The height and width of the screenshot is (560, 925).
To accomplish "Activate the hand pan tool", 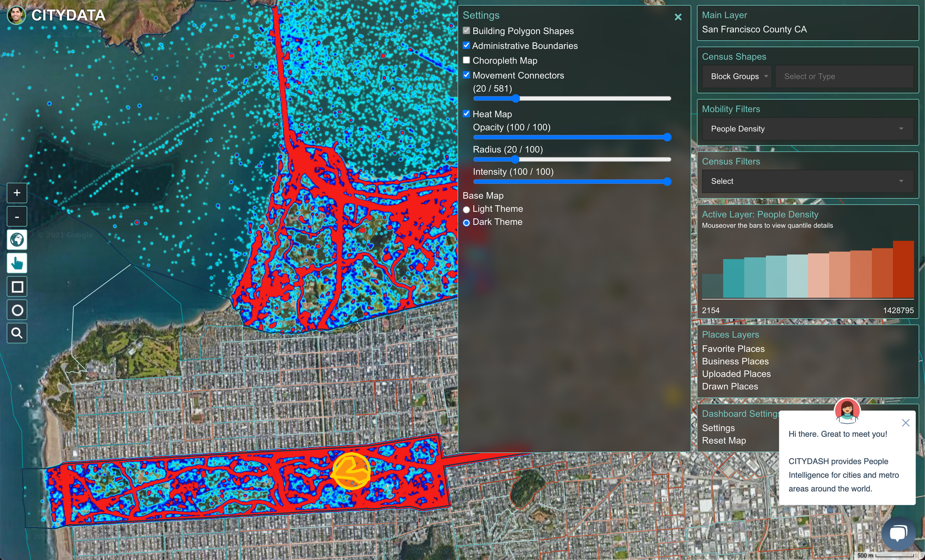I will (17, 263).
